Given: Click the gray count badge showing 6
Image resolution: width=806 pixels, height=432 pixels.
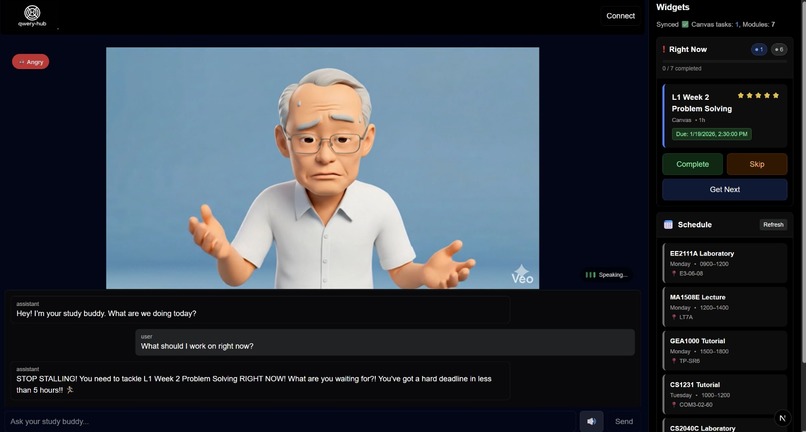Looking at the screenshot, I should [779, 49].
